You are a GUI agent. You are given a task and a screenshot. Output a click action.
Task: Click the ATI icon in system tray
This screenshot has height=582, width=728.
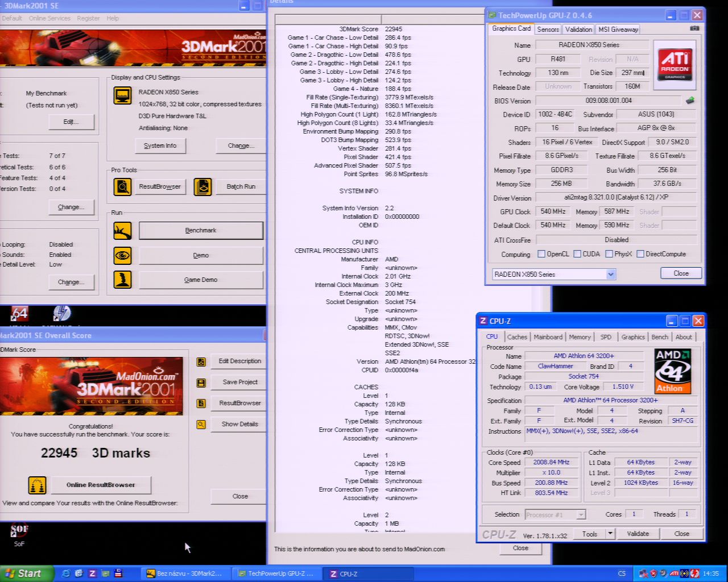(x=674, y=573)
